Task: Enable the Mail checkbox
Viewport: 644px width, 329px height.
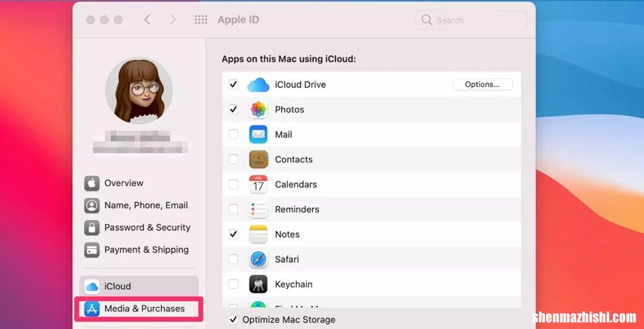Action: tap(234, 135)
